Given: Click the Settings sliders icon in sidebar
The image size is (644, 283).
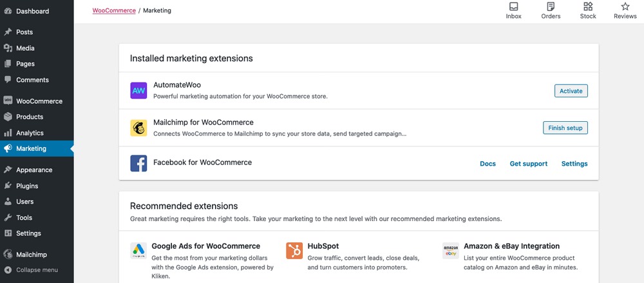Looking at the screenshot, I should pos(8,233).
